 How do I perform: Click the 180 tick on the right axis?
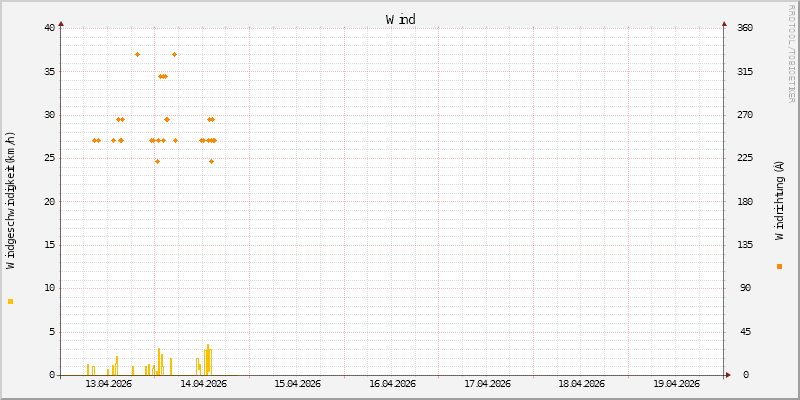(x=745, y=201)
